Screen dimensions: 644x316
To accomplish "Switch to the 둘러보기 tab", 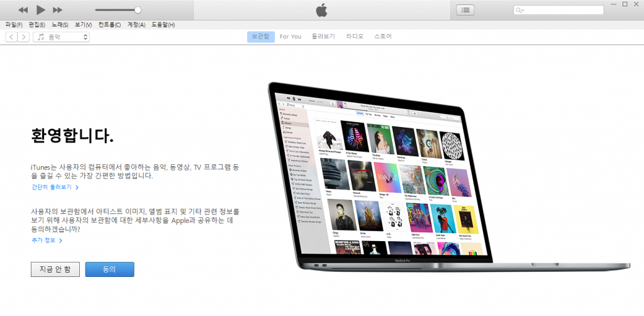I will tap(323, 37).
